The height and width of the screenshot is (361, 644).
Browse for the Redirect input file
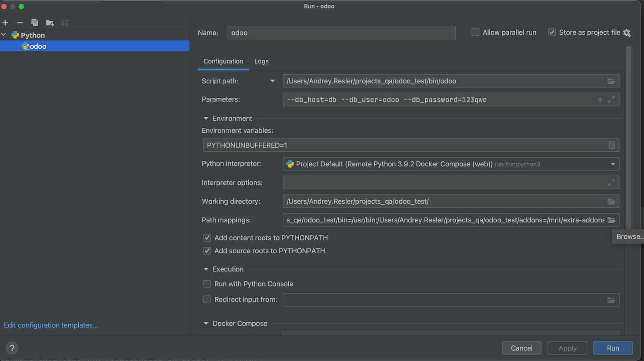coord(611,300)
